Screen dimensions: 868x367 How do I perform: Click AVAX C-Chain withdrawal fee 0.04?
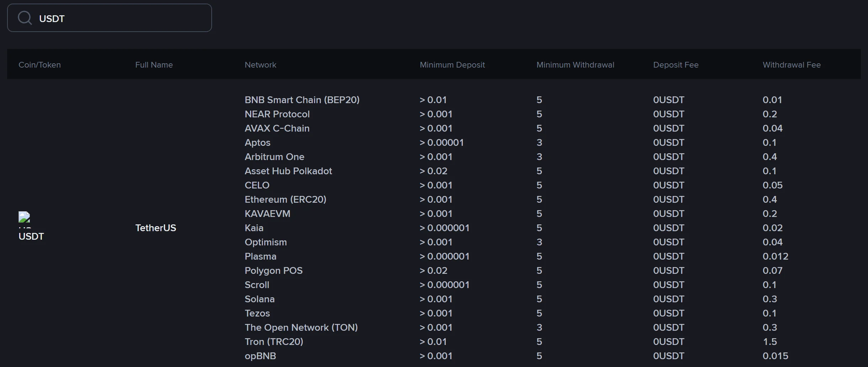(773, 128)
